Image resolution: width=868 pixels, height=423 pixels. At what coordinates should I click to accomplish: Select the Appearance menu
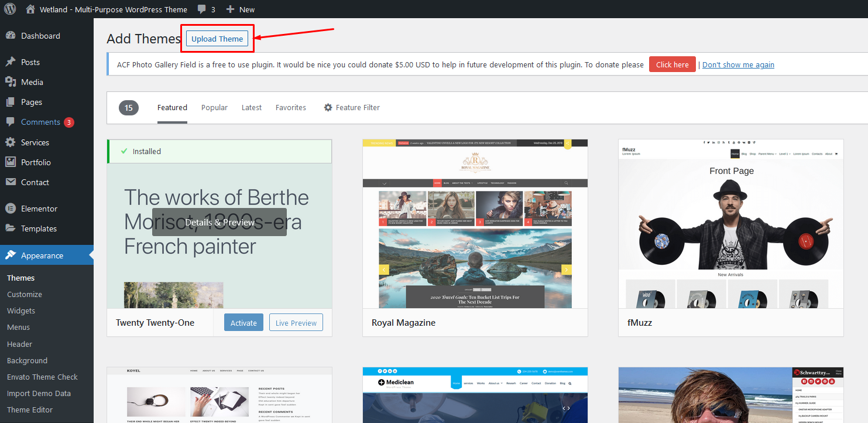click(47, 255)
